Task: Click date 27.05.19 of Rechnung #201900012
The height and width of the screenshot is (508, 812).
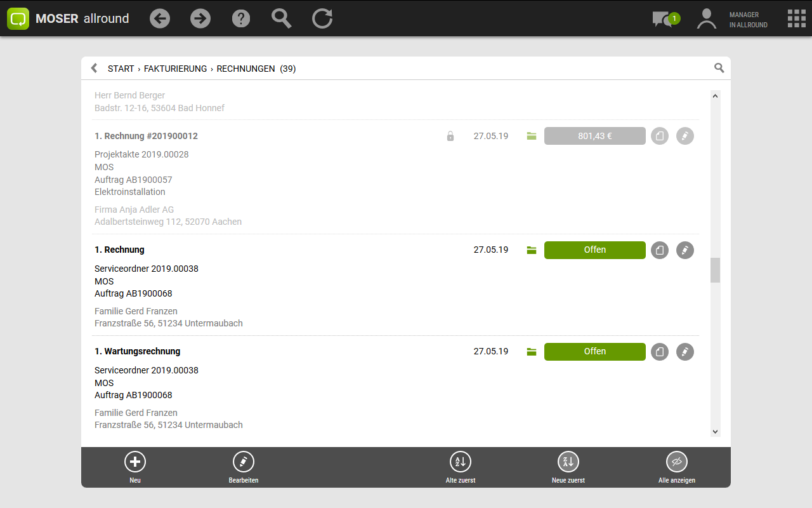Action: pos(491,136)
